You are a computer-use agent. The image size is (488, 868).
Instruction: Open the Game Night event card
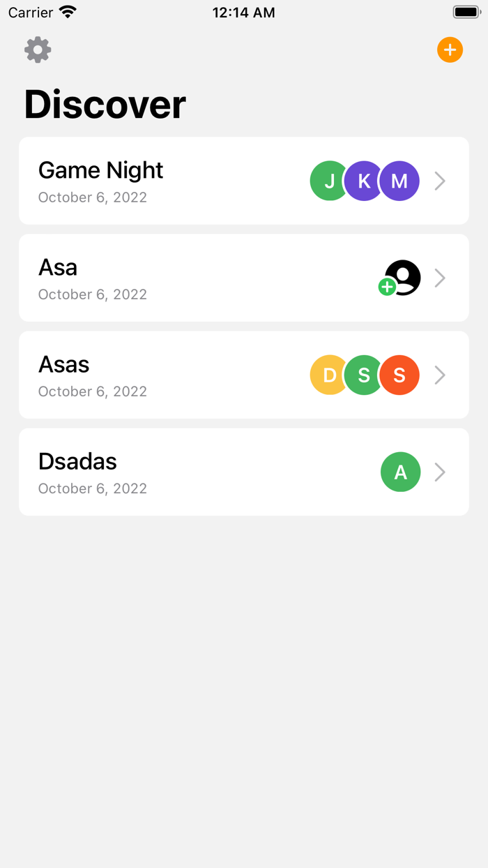(x=174, y=181)
